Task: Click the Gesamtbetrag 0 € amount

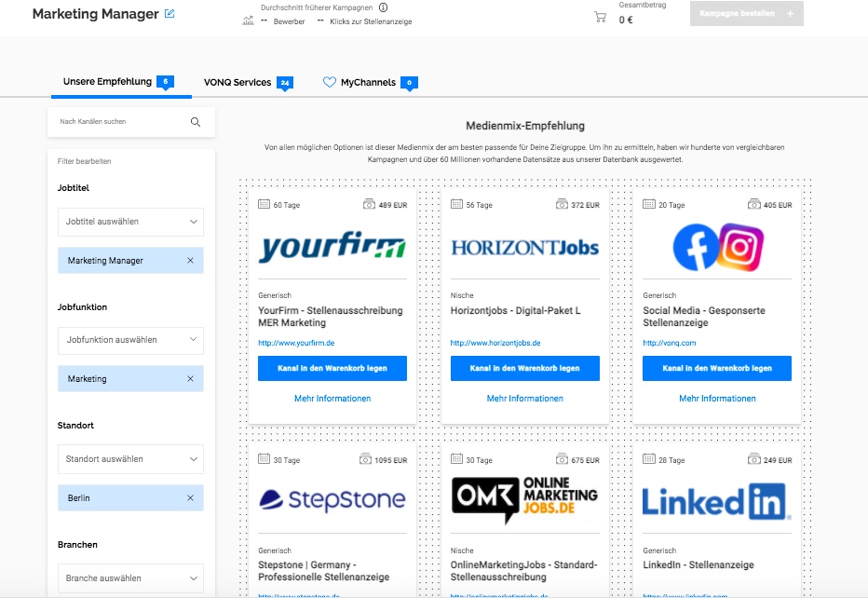Action: (626, 20)
